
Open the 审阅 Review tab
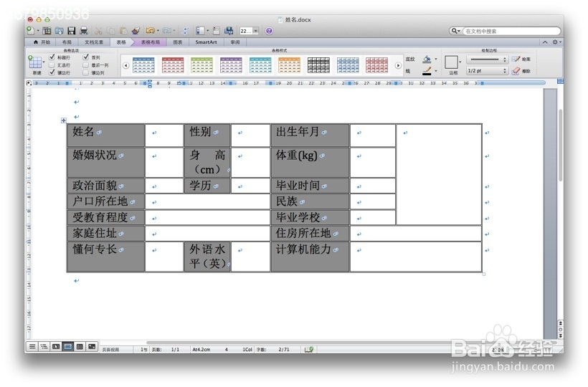(x=235, y=42)
